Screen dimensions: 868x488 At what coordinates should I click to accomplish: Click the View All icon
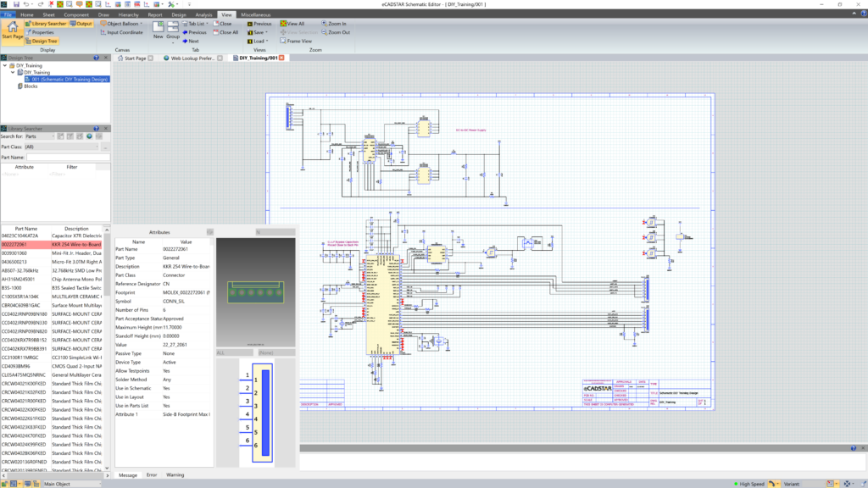(x=283, y=24)
